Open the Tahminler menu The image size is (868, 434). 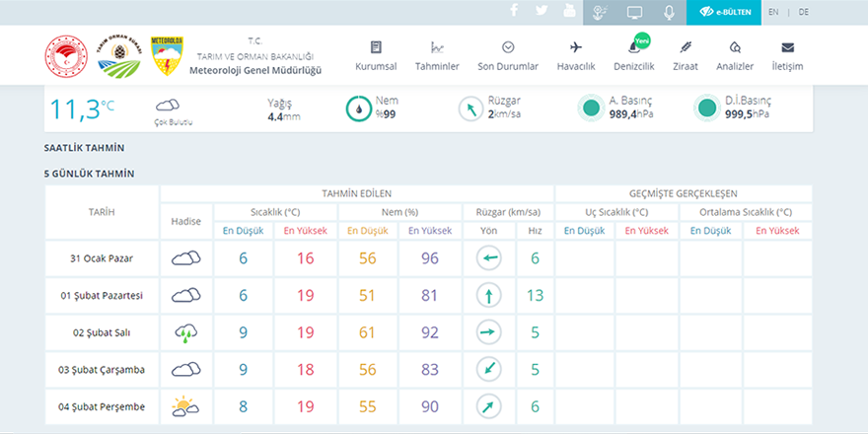click(437, 56)
